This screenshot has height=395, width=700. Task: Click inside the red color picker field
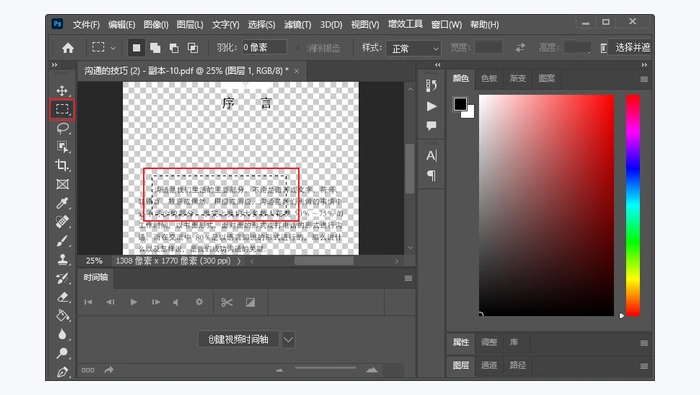point(546,205)
